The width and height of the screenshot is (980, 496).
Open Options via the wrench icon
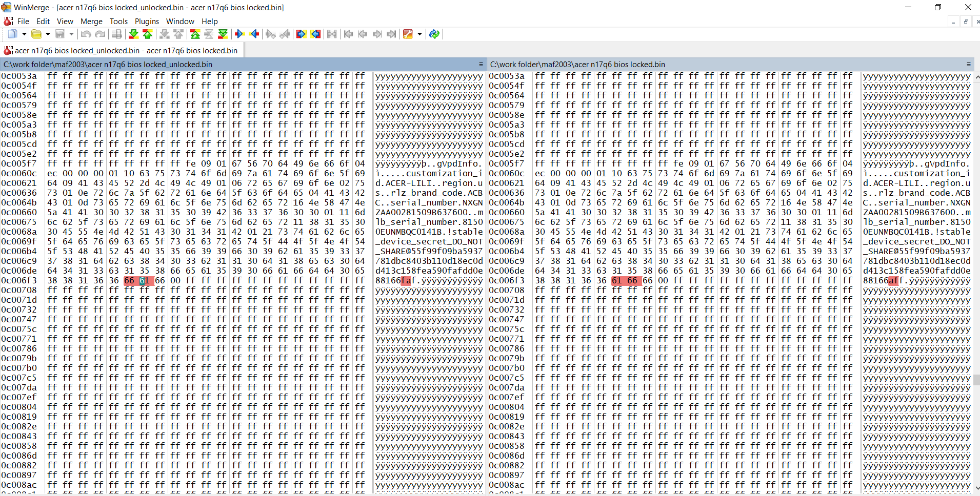pos(408,34)
